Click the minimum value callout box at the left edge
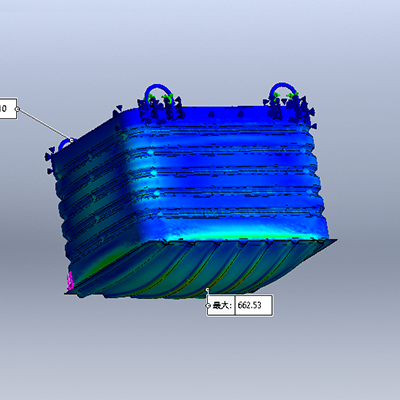The height and width of the screenshot is (400, 400). pos(8,108)
